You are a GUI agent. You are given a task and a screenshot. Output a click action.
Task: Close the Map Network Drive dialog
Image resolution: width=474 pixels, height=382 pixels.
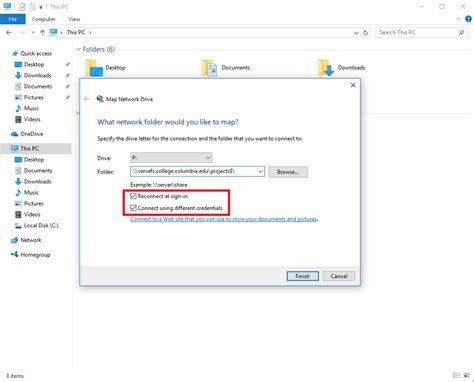(x=353, y=85)
